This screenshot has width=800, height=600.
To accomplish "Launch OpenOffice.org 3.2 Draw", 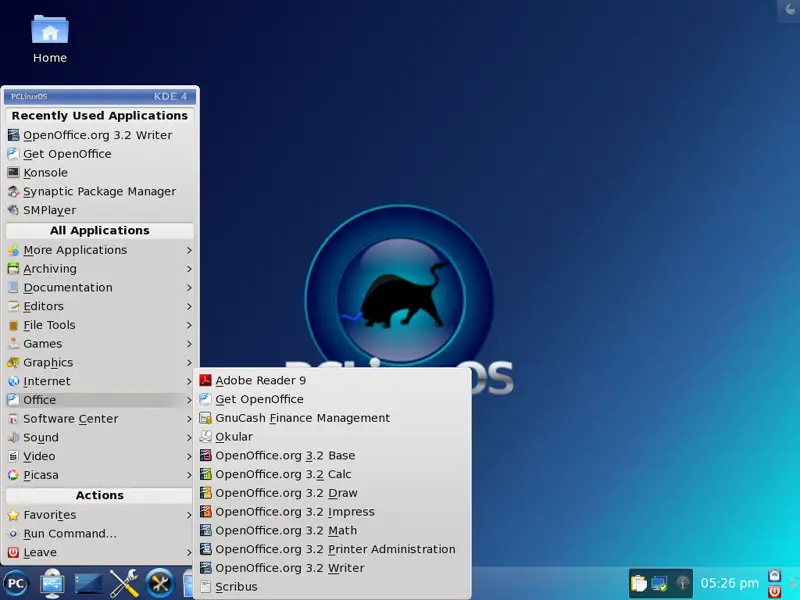I will (x=332, y=493).
